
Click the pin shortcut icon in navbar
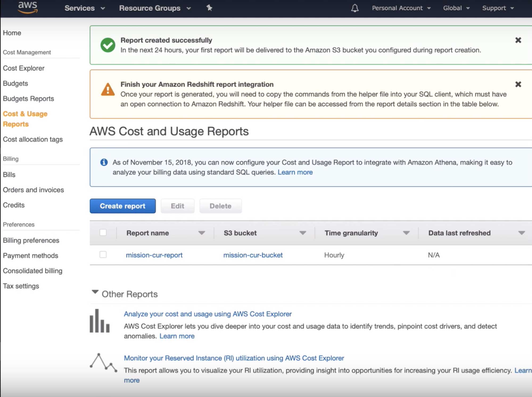(209, 8)
